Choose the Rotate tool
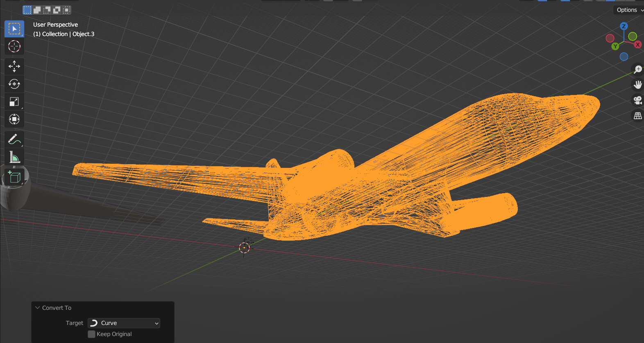The image size is (644, 343). [x=14, y=84]
